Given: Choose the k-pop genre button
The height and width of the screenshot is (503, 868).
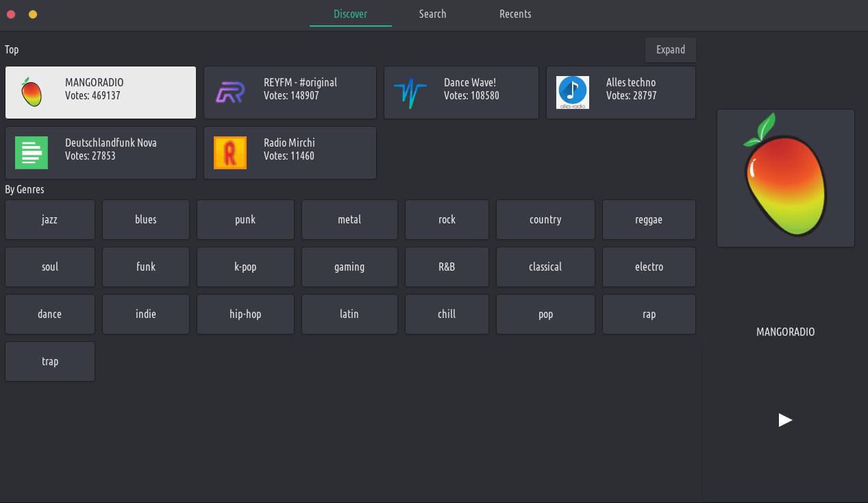Looking at the screenshot, I should [245, 267].
